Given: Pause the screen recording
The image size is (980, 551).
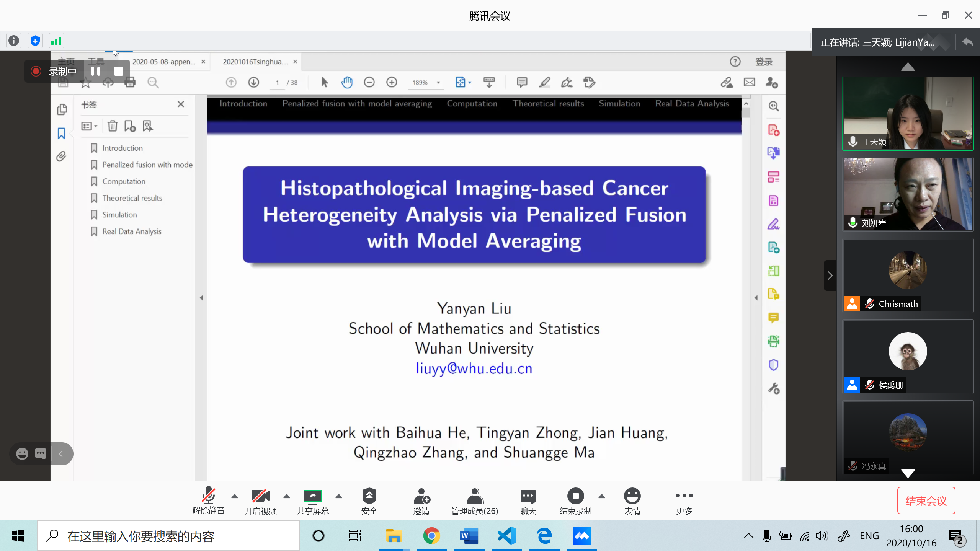Looking at the screenshot, I should click(x=96, y=71).
